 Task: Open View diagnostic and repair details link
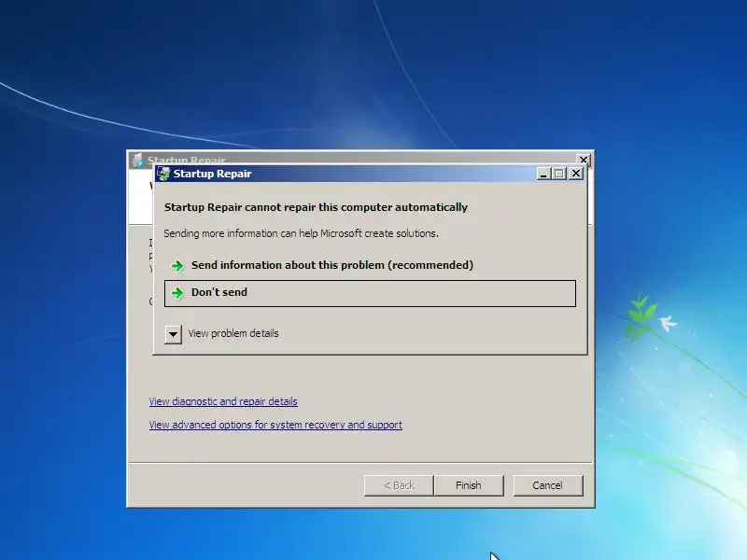tap(223, 401)
